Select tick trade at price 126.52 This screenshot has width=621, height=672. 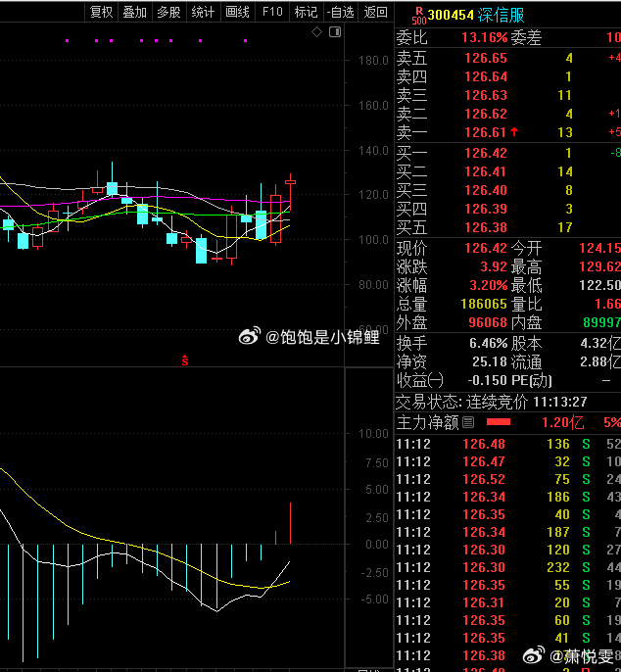click(484, 479)
